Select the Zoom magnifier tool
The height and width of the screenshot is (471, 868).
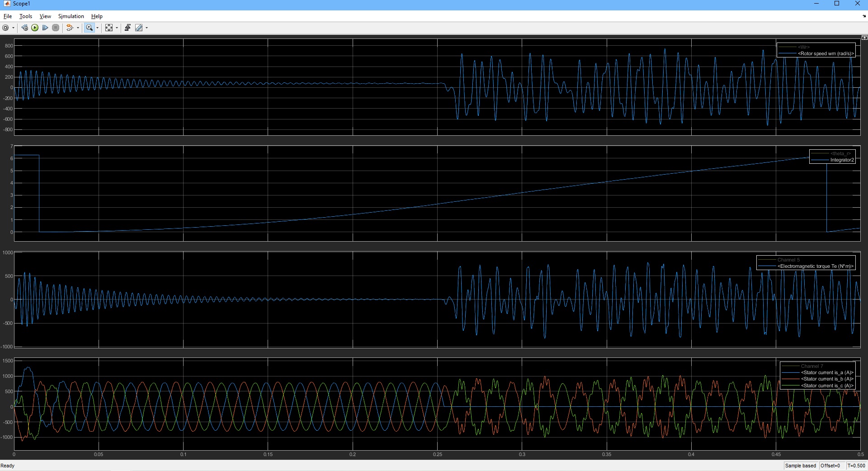click(89, 28)
